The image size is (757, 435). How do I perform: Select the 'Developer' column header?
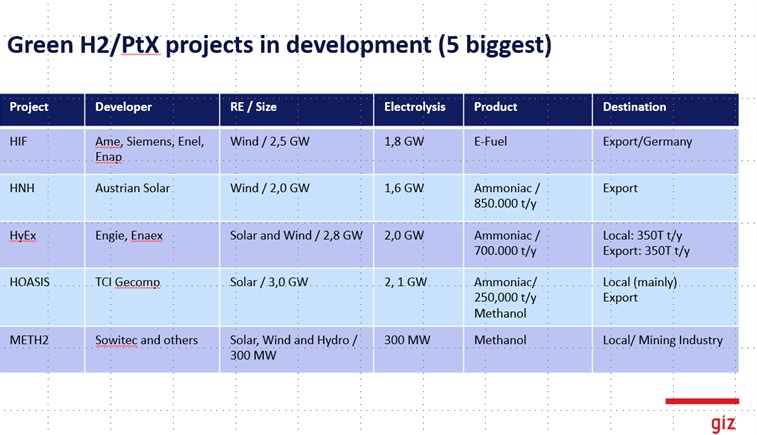pos(152,110)
